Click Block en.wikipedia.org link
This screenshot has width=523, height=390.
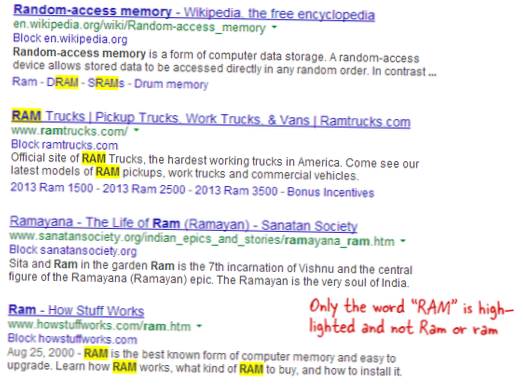pos(70,39)
